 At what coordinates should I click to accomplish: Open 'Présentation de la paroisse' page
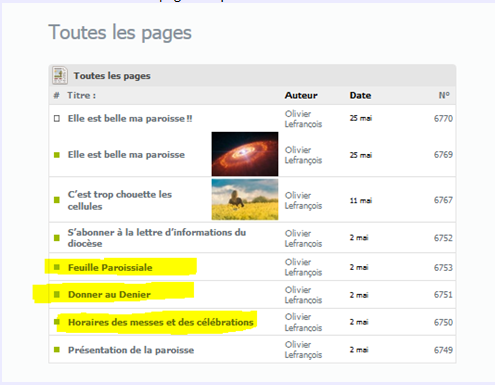pos(131,350)
